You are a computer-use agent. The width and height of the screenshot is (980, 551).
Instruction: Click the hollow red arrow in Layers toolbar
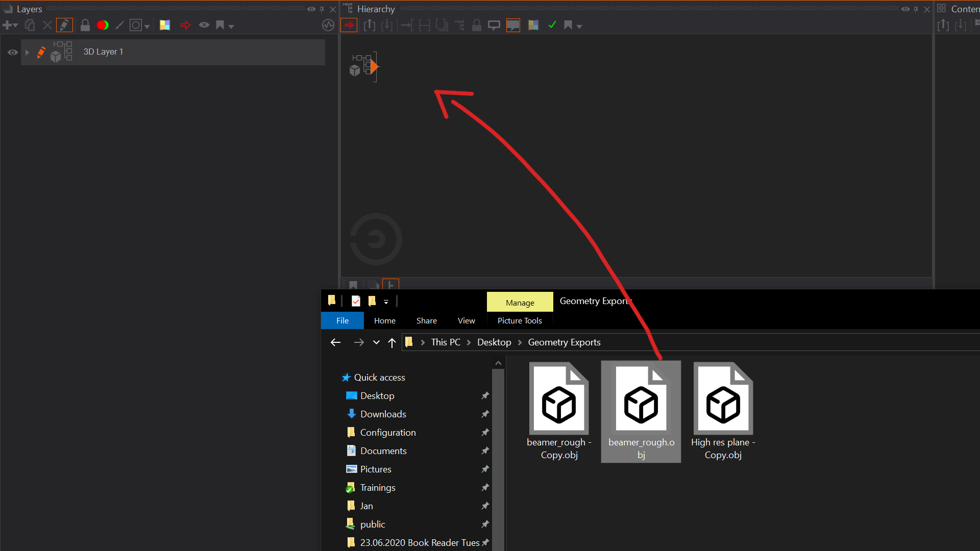point(185,25)
